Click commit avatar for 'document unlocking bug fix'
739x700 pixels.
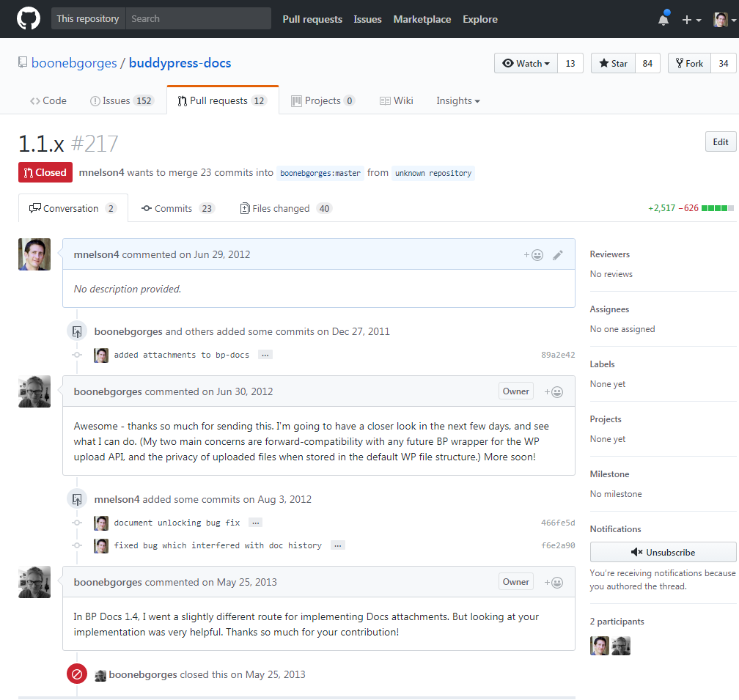(x=101, y=523)
